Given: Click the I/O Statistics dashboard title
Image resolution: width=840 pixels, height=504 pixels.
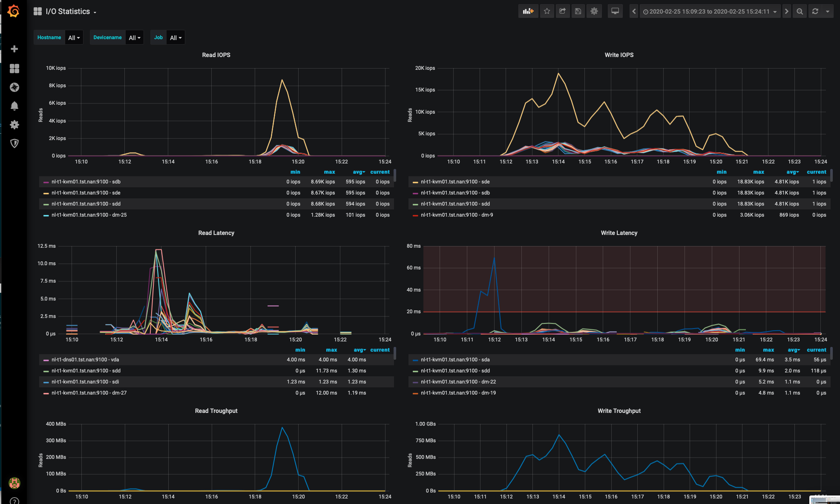Looking at the screenshot, I should pyautogui.click(x=68, y=11).
